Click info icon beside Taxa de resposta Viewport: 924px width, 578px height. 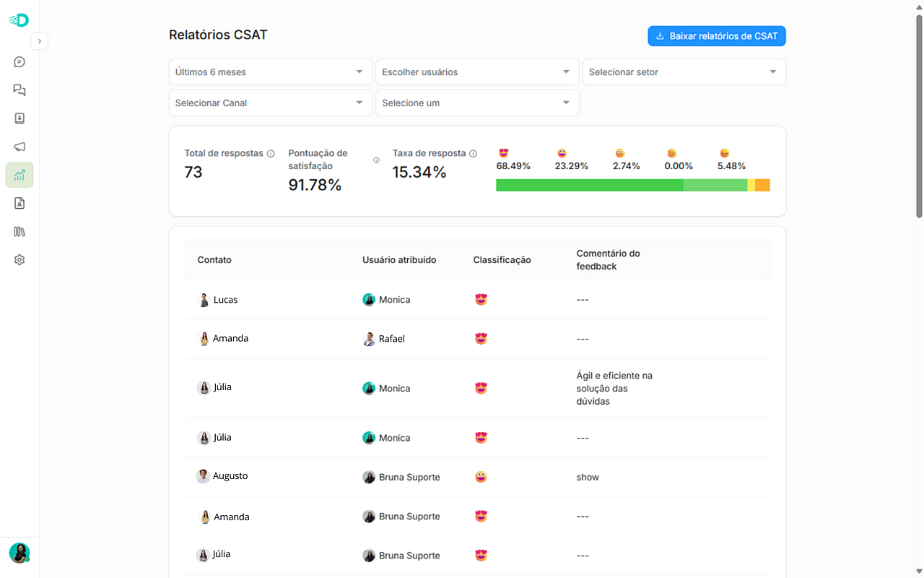click(474, 154)
